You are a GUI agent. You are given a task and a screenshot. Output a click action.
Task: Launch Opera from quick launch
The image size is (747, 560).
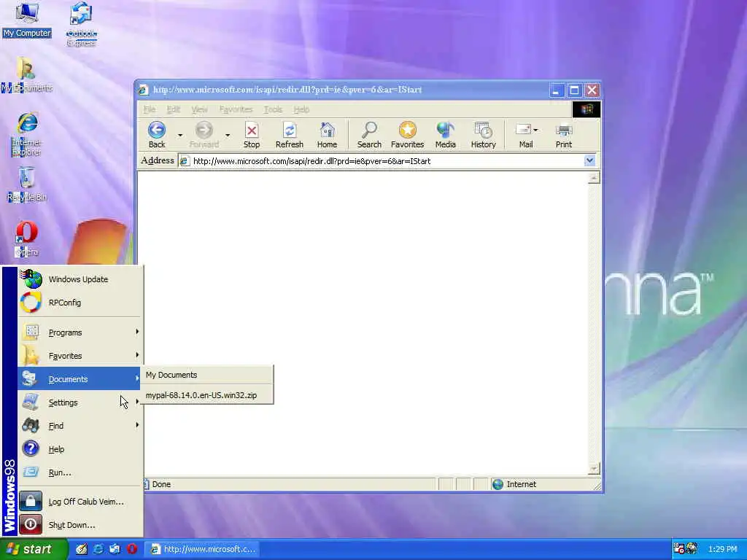[x=132, y=549]
